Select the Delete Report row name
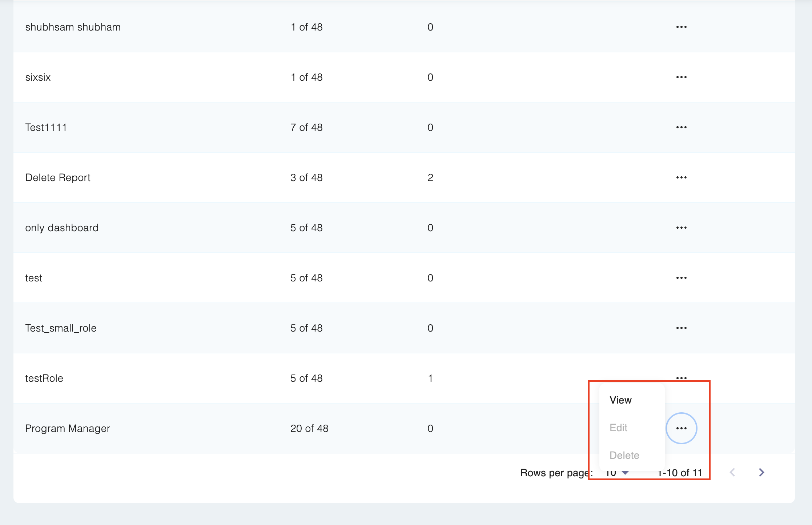This screenshot has height=525, width=812. point(58,177)
